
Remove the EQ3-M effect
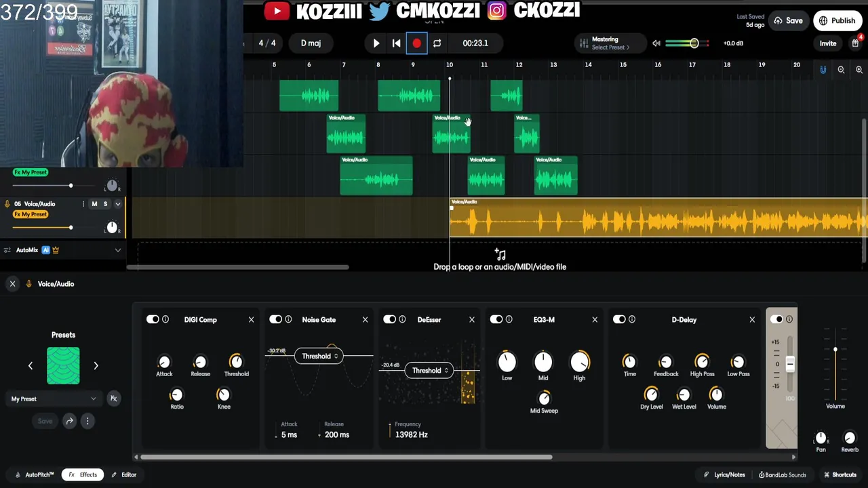tap(595, 320)
